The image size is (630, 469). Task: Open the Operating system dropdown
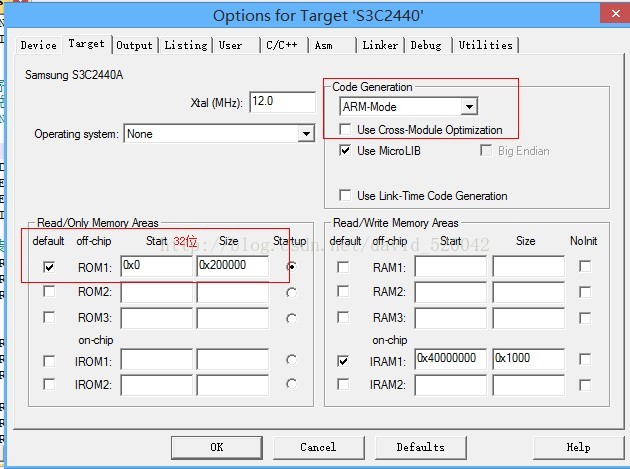tap(219, 133)
